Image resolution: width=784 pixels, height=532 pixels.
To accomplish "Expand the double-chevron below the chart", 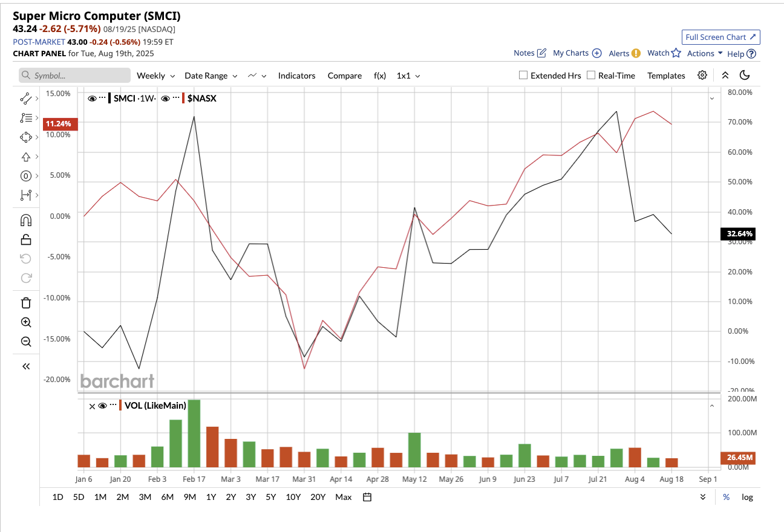I will [x=702, y=497].
